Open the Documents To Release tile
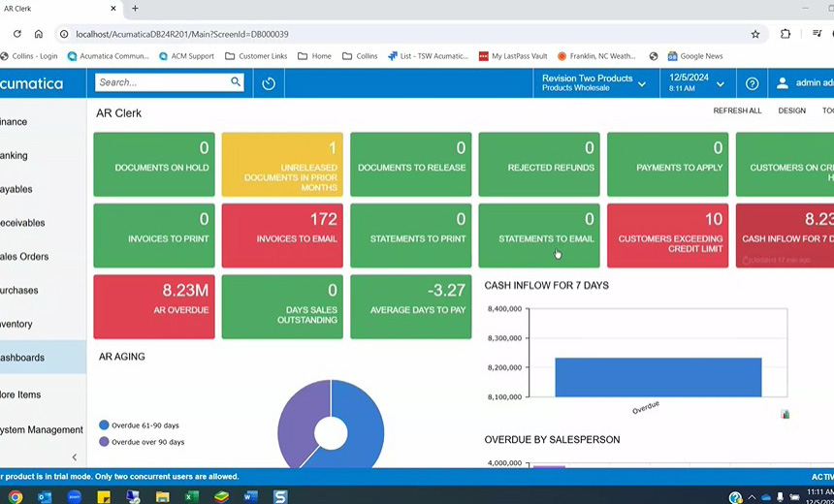Image resolution: width=834 pixels, height=504 pixels. 410,164
